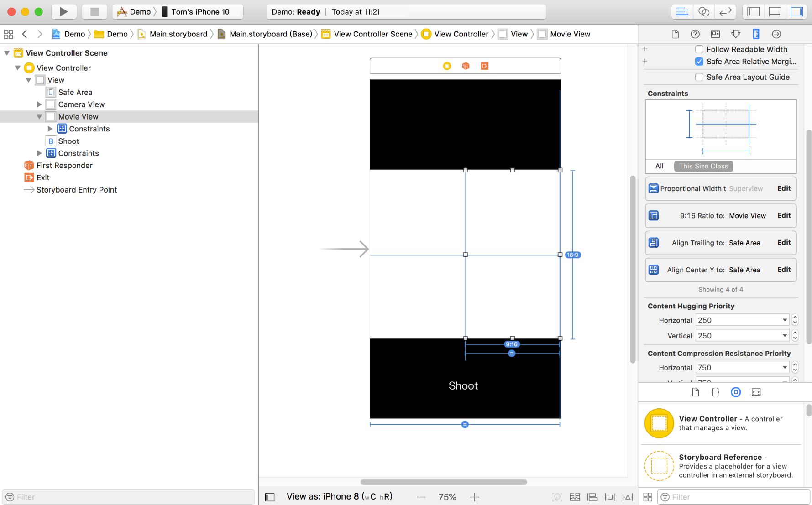
Task: Open the Add New Constraints menu
Action: [610, 497]
